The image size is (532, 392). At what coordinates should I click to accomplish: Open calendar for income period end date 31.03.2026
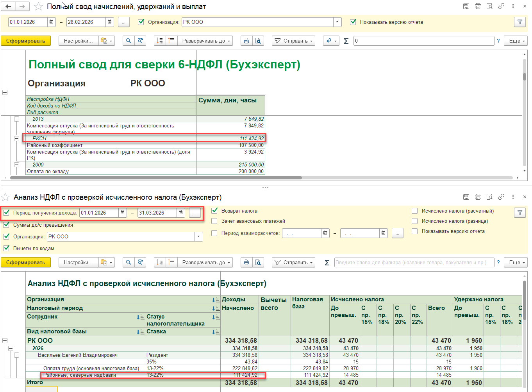180,213
